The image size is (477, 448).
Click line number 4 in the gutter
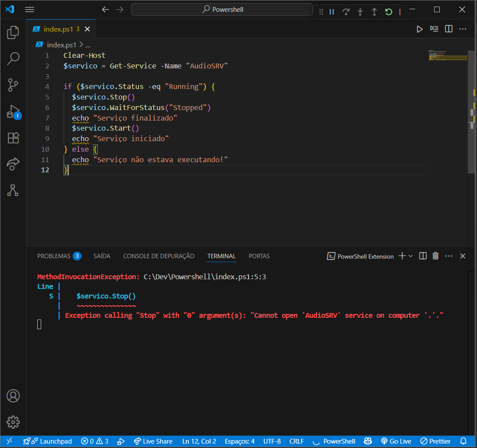(47, 87)
